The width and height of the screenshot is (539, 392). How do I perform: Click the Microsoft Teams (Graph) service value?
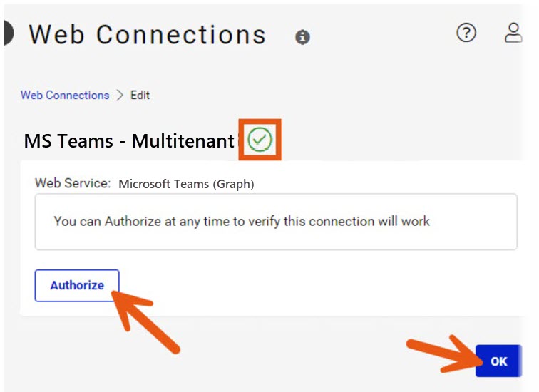pyautogui.click(x=186, y=184)
